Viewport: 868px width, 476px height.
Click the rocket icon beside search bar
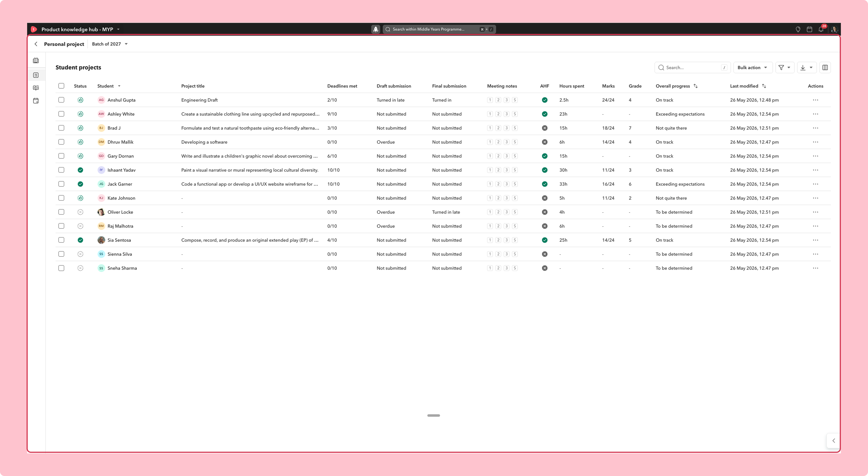point(376,29)
